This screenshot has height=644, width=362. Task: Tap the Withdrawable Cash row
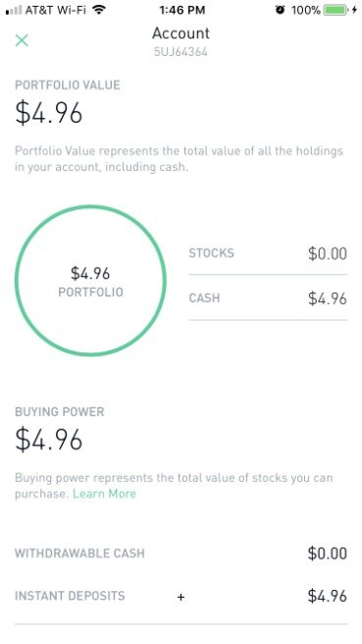point(181,554)
